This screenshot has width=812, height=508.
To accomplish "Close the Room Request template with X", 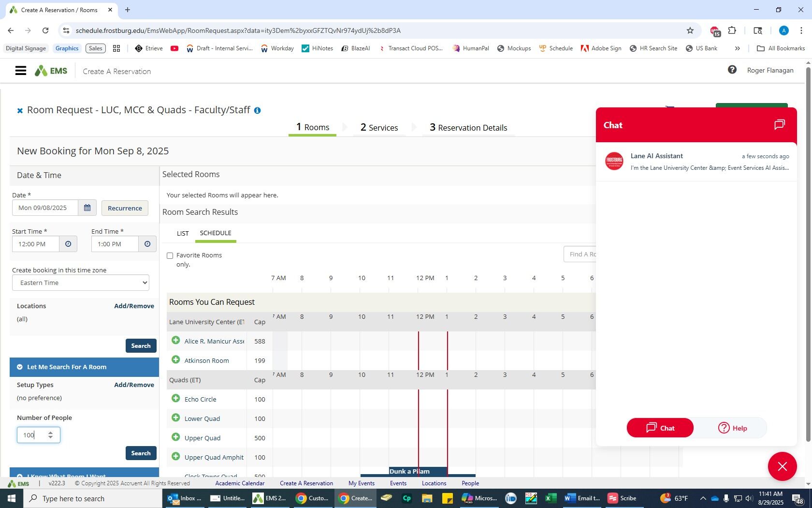I will click(x=20, y=111).
